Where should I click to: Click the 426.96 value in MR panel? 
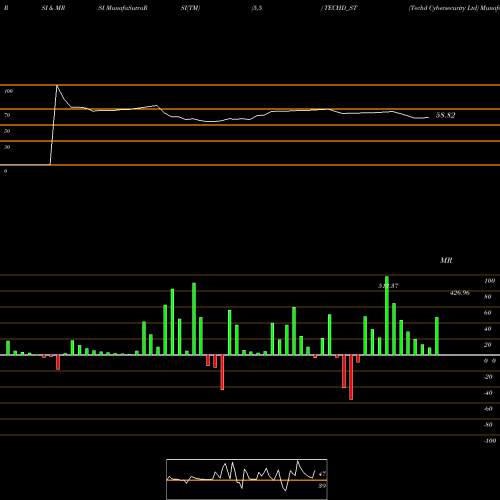460,293
